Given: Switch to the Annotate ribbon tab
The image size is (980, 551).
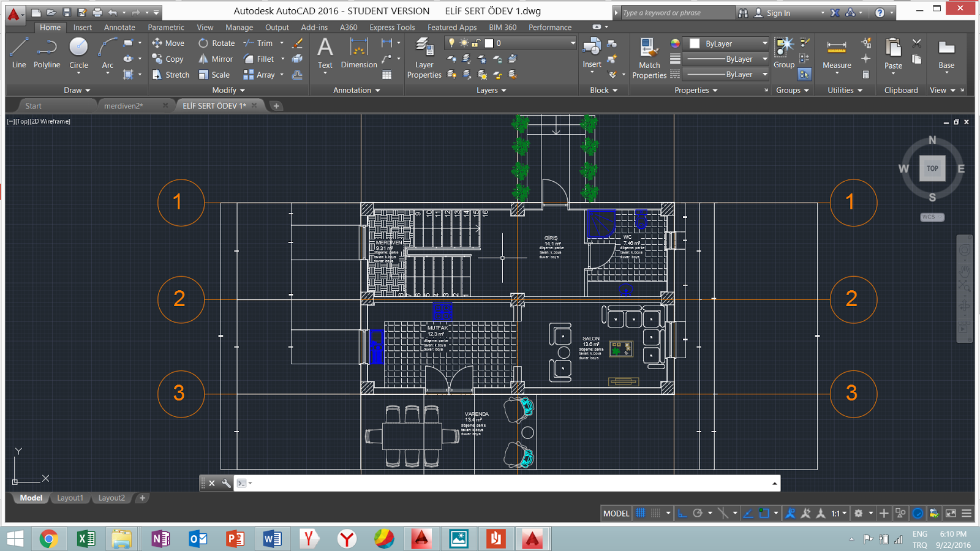Looking at the screenshot, I should (119, 27).
